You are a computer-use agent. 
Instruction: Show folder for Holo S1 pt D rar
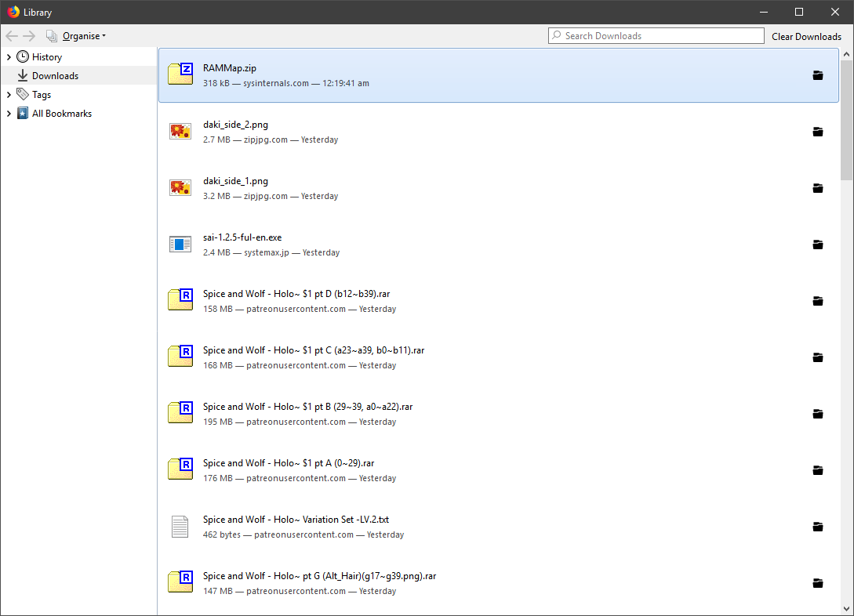817,301
